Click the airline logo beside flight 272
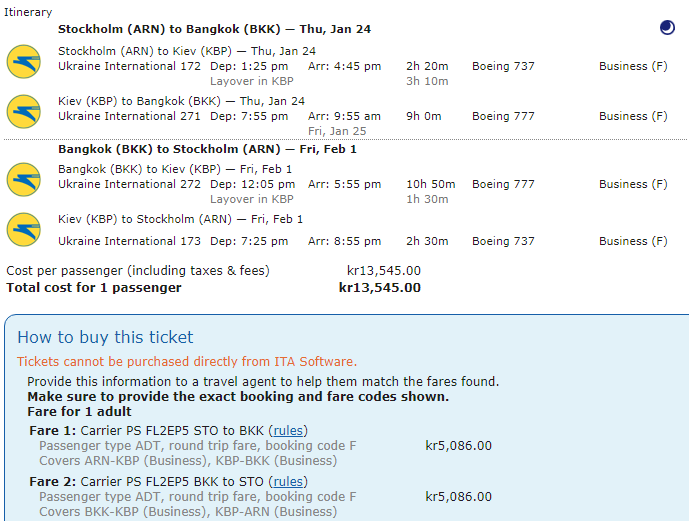 [x=23, y=179]
